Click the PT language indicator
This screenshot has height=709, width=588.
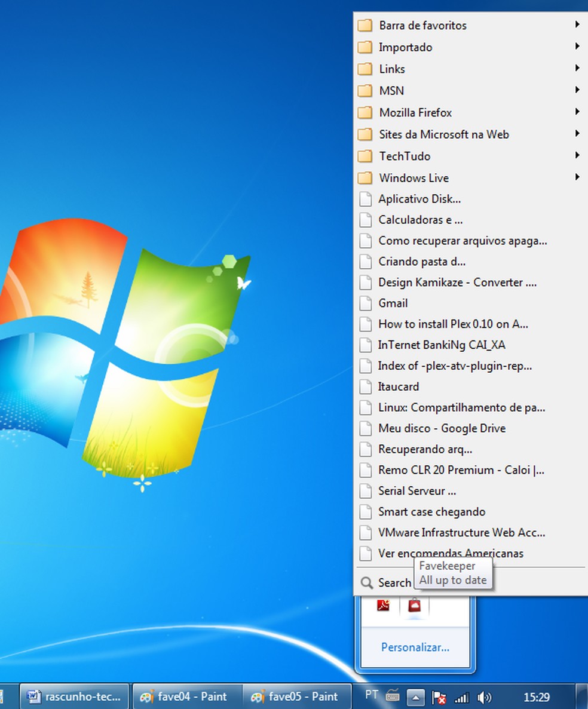click(x=371, y=695)
